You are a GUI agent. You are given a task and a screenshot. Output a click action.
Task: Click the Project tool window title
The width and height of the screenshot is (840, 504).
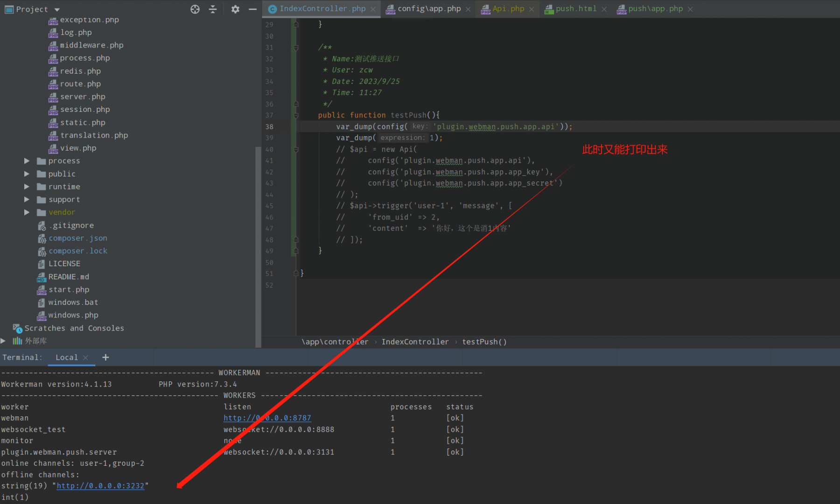coord(32,9)
